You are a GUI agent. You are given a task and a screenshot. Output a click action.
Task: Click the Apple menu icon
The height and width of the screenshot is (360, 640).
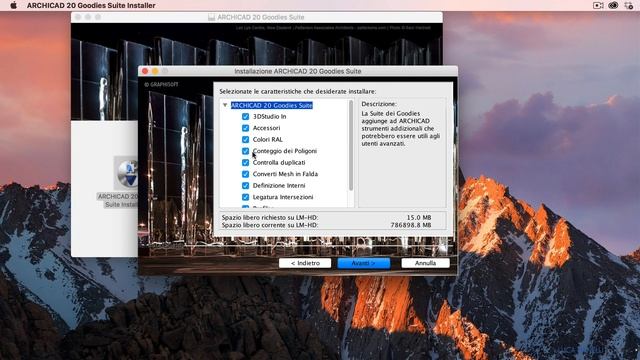[x=13, y=5]
